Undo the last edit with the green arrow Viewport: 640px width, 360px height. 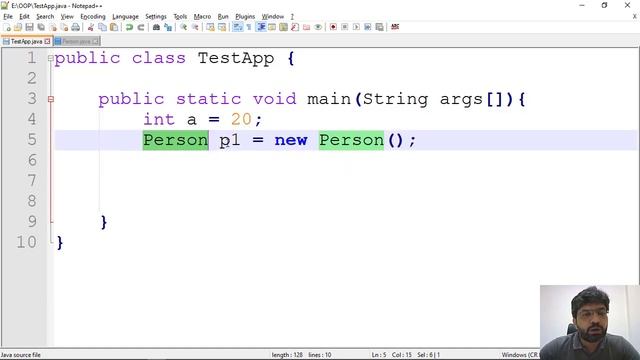(x=129, y=27)
